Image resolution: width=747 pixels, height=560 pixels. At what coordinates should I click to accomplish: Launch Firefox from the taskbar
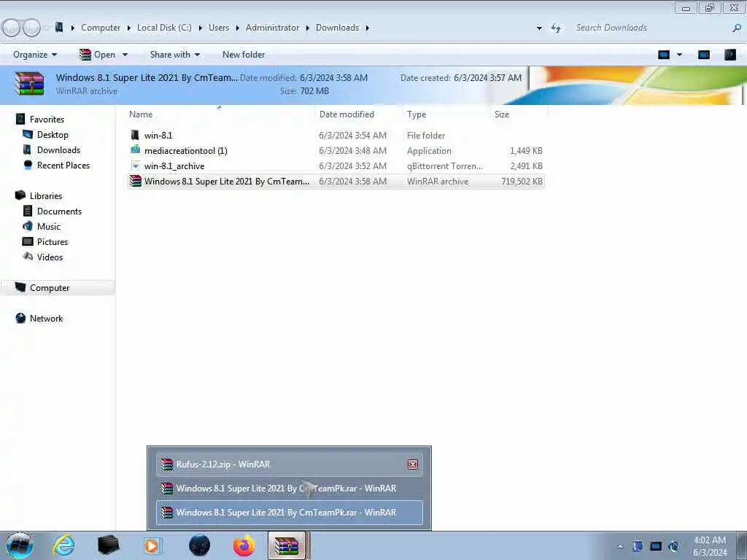click(244, 545)
